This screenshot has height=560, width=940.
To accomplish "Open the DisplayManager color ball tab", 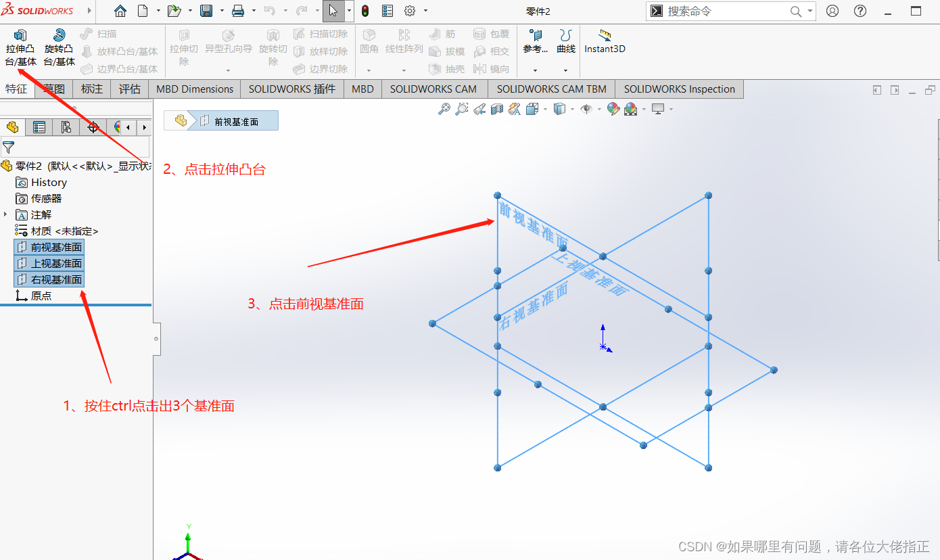I will pos(117,127).
